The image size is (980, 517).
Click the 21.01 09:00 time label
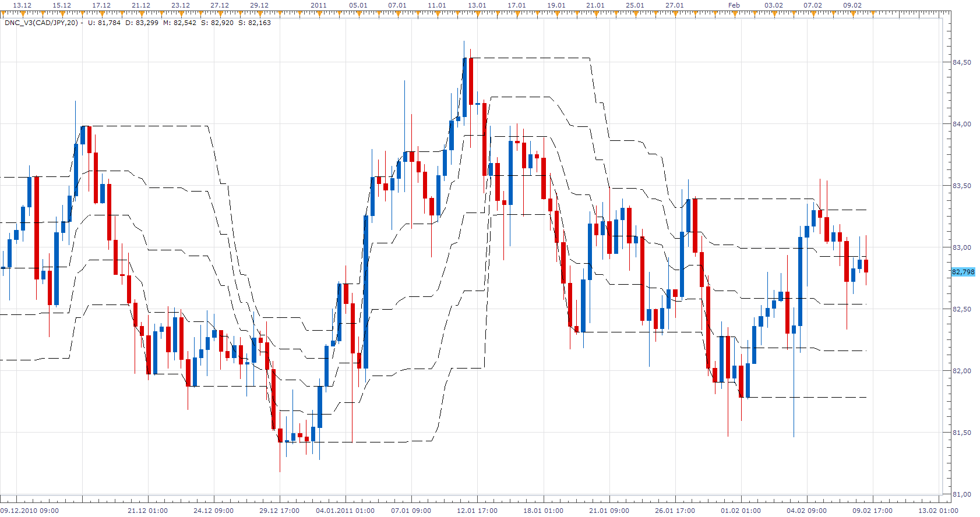(x=609, y=511)
